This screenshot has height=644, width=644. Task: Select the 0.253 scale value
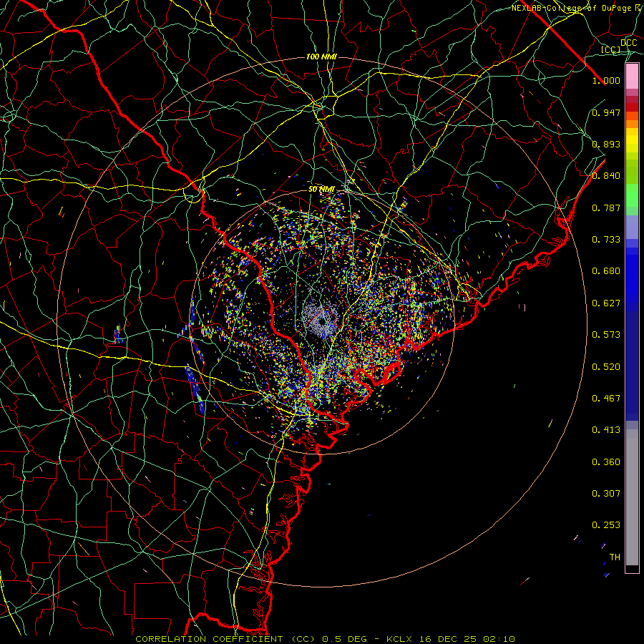(606, 525)
